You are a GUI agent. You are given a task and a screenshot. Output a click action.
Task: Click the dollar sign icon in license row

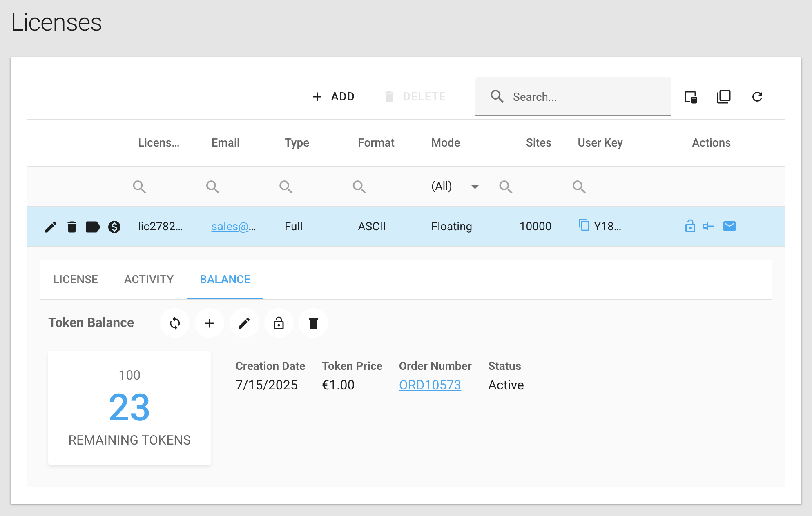(x=114, y=227)
